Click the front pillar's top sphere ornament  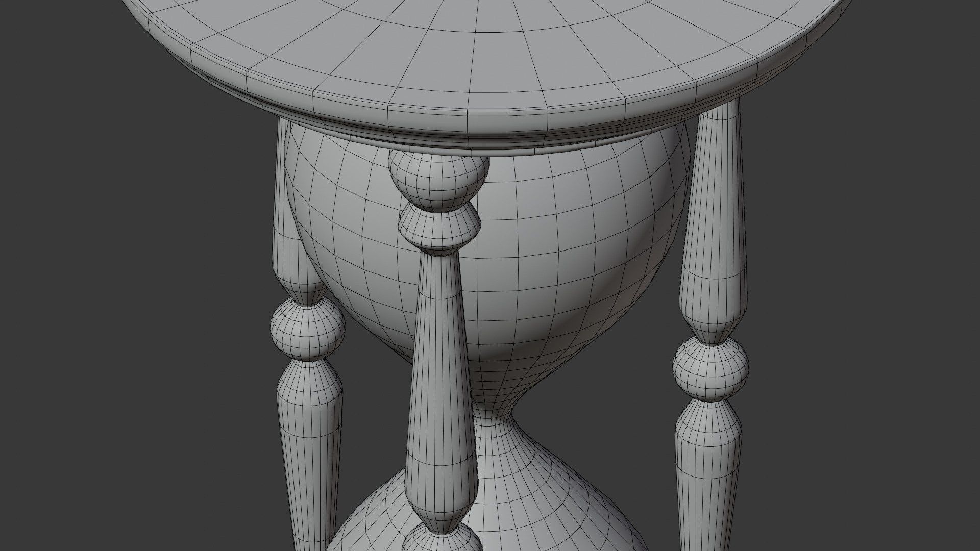(x=438, y=181)
